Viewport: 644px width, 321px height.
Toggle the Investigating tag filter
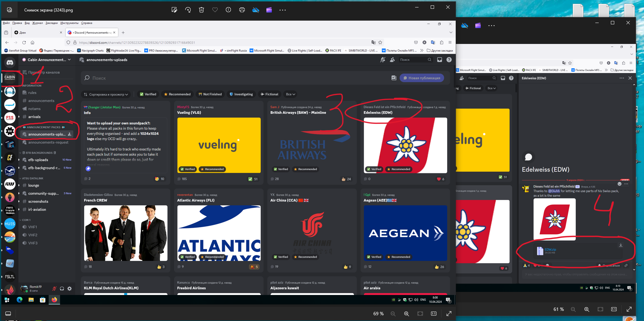[x=241, y=94]
